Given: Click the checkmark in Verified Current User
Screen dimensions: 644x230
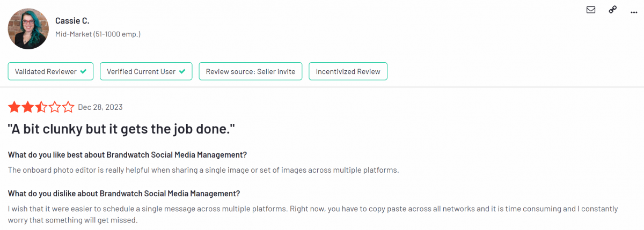Looking at the screenshot, I should tap(182, 71).
